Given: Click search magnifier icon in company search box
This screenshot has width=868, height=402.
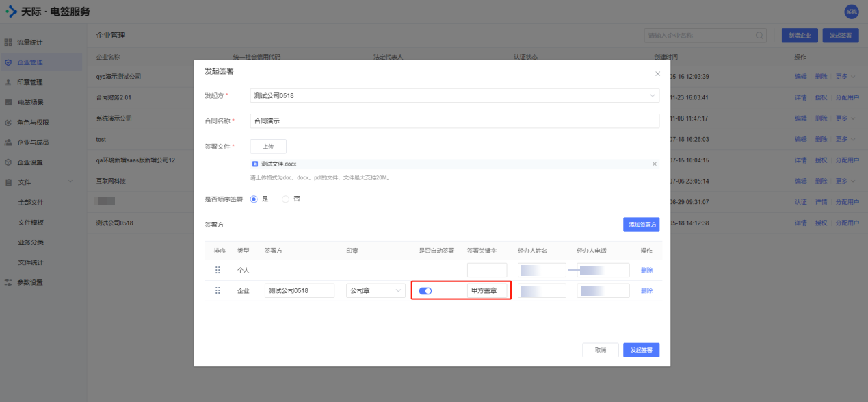Looking at the screenshot, I should 760,36.
